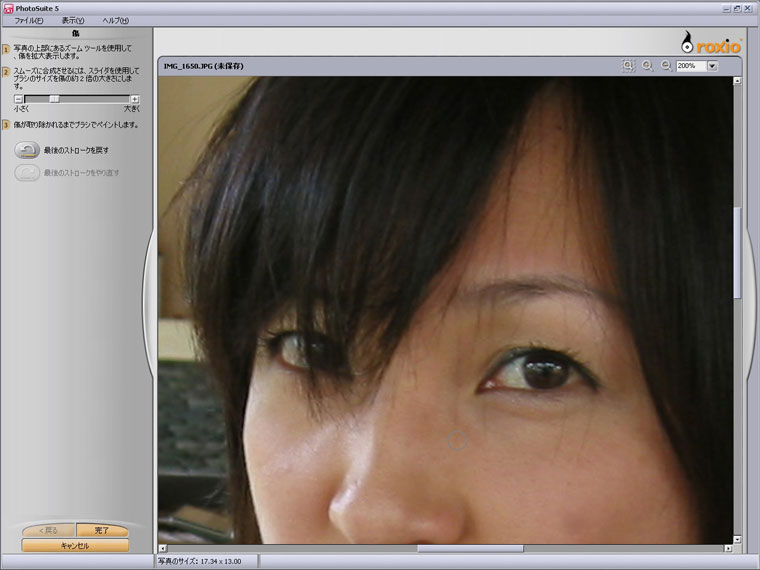Screen dimensions: 760x570
Task: Open the ヘルプ menu
Action: 115,20
